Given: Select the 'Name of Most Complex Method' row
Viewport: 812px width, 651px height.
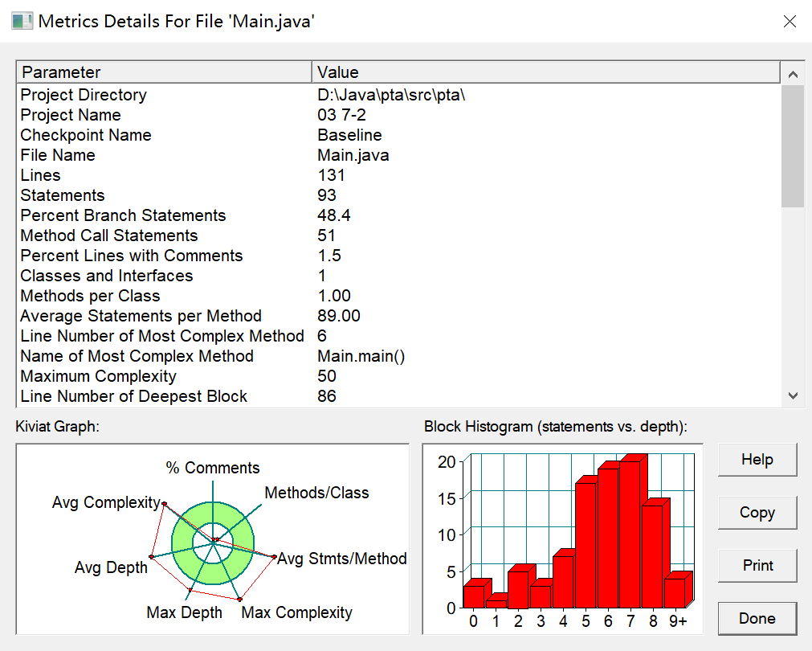Looking at the screenshot, I should tap(398, 356).
